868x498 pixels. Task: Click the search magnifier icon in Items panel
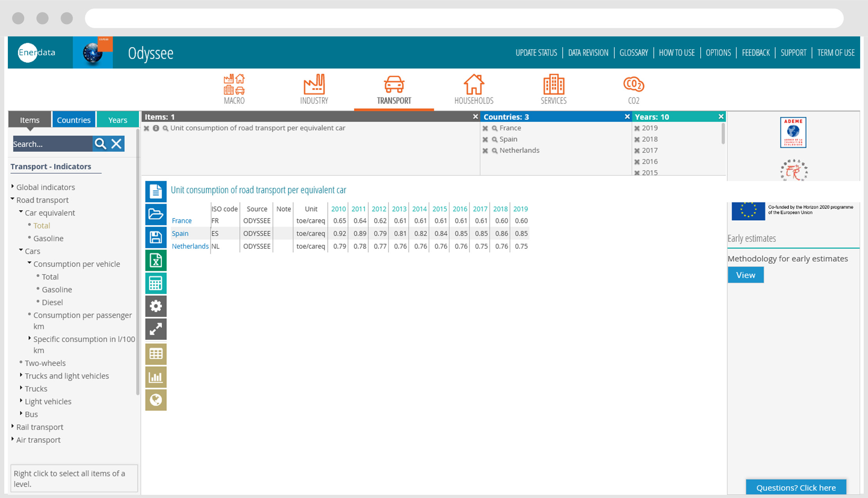click(100, 144)
